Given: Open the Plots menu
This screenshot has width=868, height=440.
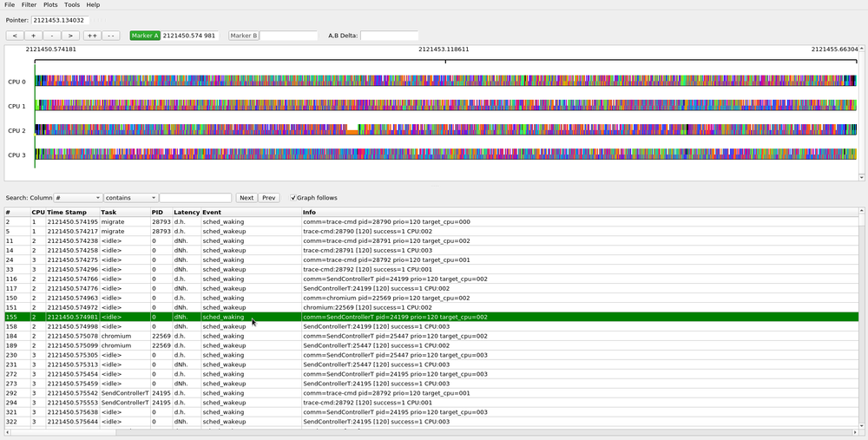Looking at the screenshot, I should pyautogui.click(x=50, y=4).
